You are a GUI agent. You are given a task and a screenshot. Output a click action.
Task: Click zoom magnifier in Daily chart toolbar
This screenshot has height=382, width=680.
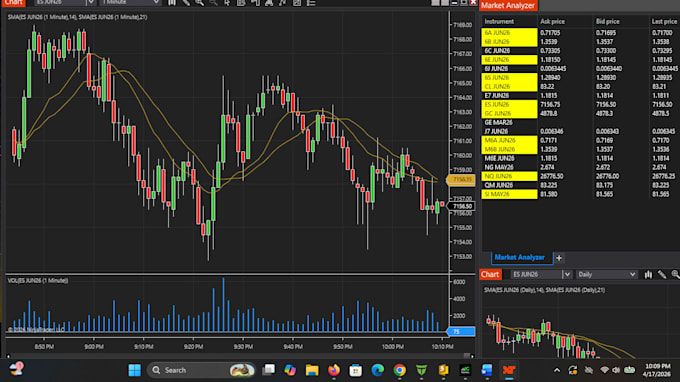(675, 274)
